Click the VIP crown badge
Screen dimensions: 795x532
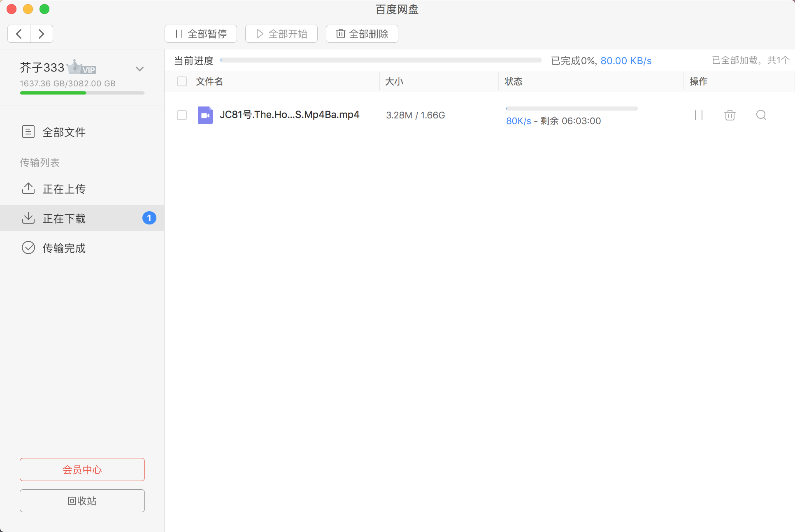tap(81, 67)
